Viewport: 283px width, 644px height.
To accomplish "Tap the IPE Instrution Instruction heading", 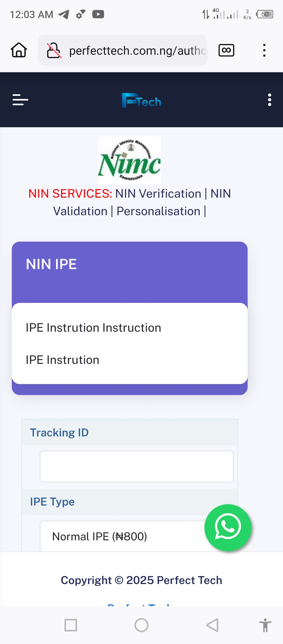I will click(93, 328).
